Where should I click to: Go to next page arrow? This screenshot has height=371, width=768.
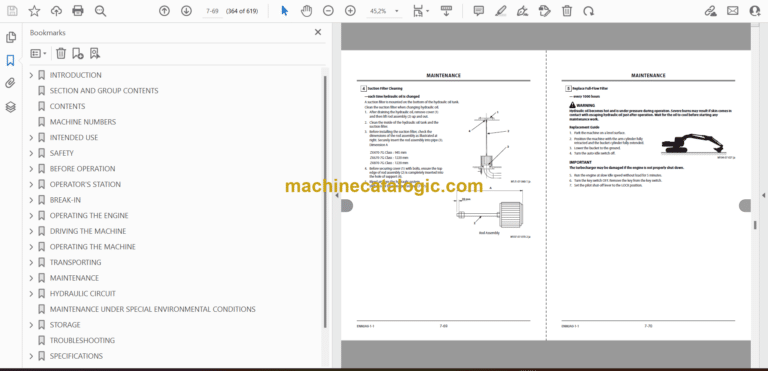186,11
